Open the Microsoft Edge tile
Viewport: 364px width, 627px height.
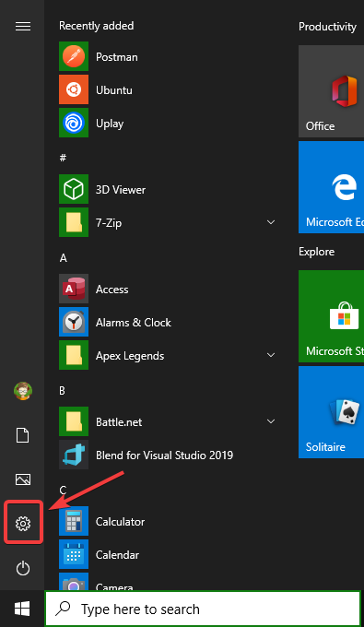pyautogui.click(x=331, y=187)
